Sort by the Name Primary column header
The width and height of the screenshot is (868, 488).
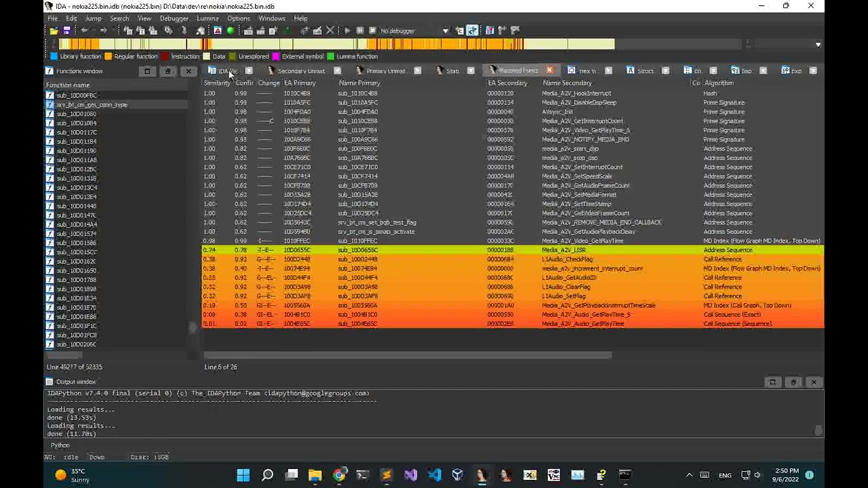(359, 83)
